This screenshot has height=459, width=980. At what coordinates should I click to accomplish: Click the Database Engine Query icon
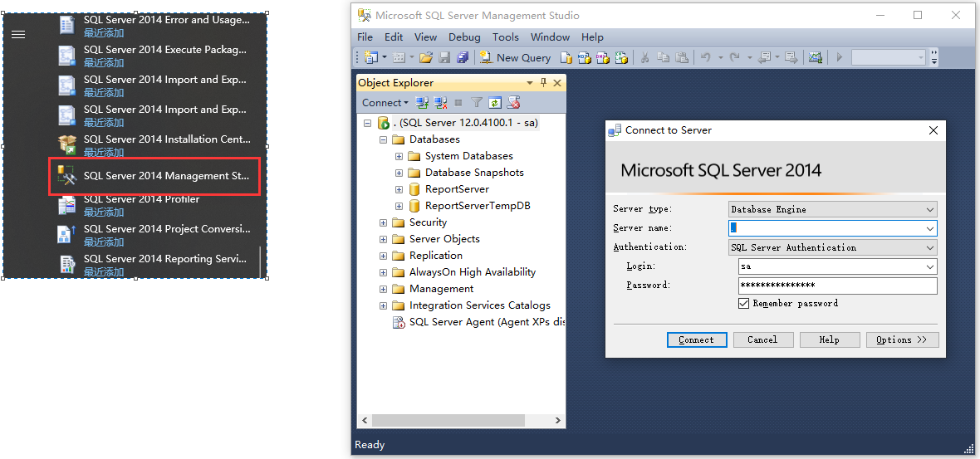pos(566,57)
